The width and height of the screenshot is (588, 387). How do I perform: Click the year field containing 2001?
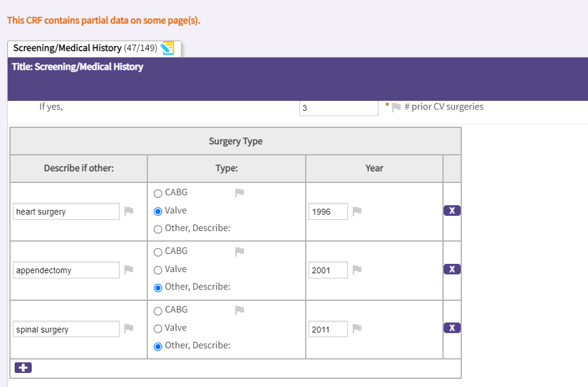coord(327,270)
